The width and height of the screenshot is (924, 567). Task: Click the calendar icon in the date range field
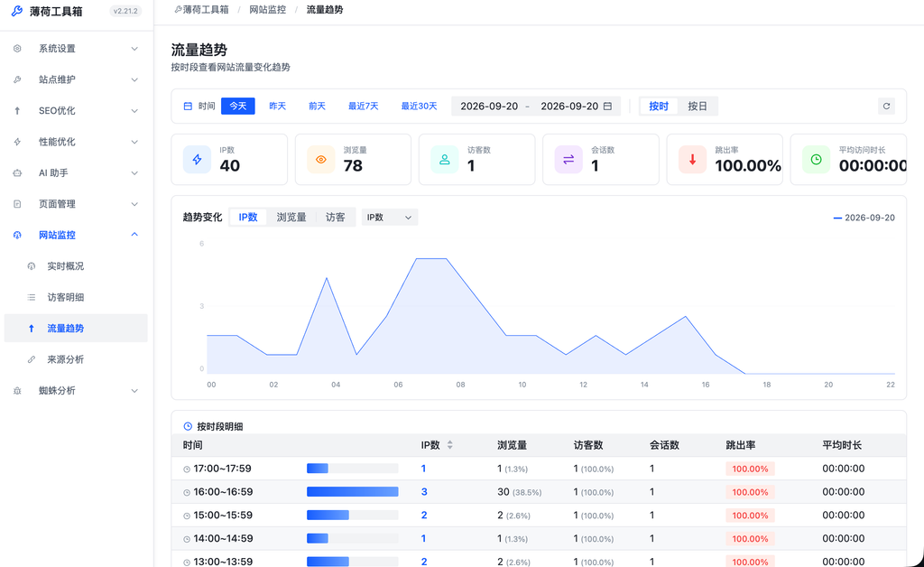(607, 107)
